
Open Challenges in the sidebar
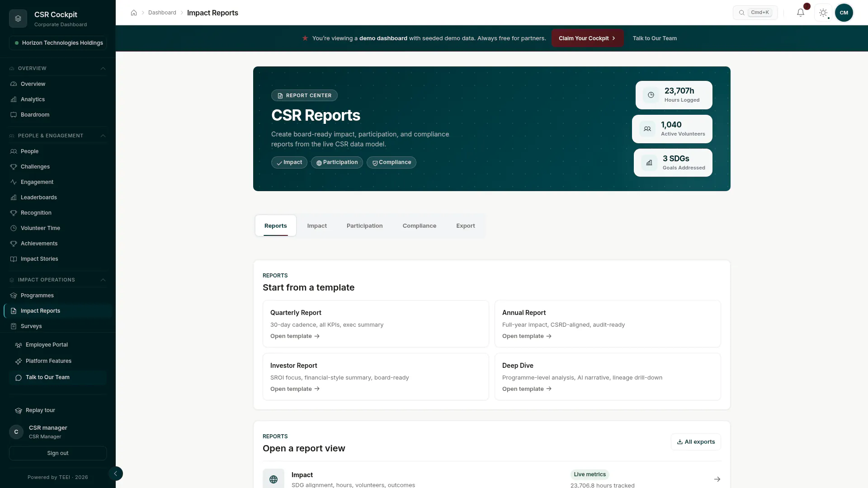[58, 167]
